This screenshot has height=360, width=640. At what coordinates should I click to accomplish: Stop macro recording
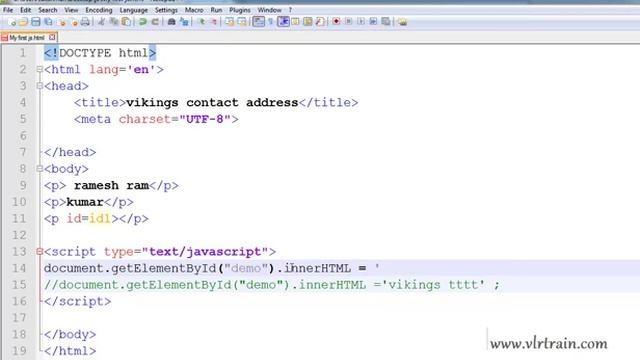point(348,22)
